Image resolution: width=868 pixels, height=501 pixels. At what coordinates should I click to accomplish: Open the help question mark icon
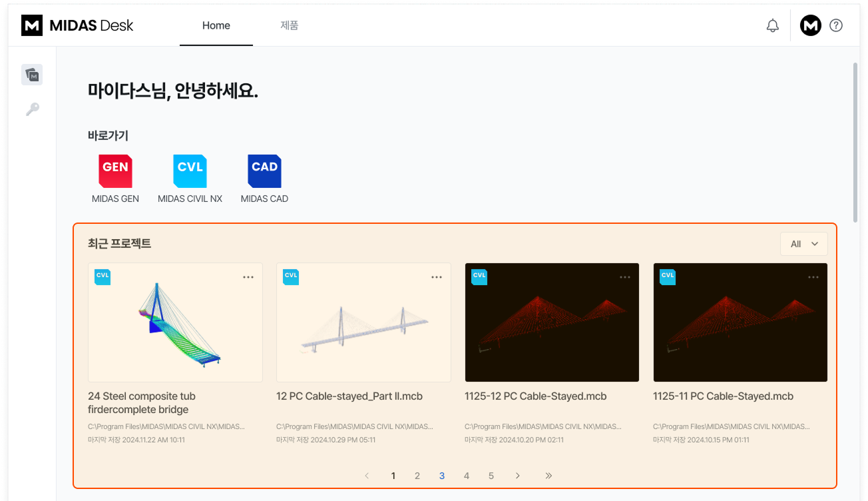837,25
